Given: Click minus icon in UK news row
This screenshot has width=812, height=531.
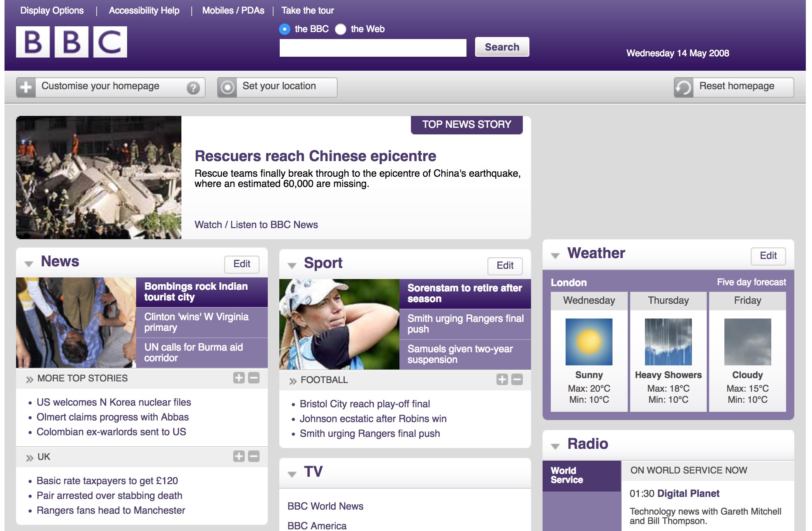Looking at the screenshot, I should pos(254,456).
